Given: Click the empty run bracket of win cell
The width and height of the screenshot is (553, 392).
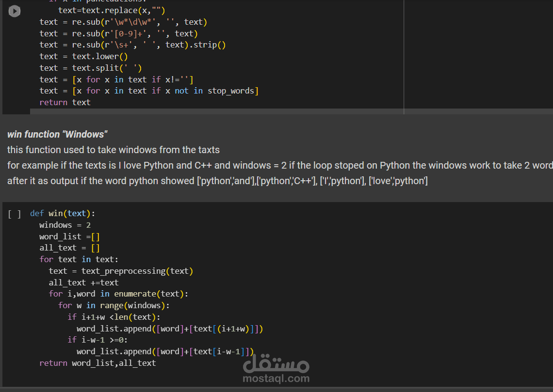Looking at the screenshot, I should (x=15, y=214).
